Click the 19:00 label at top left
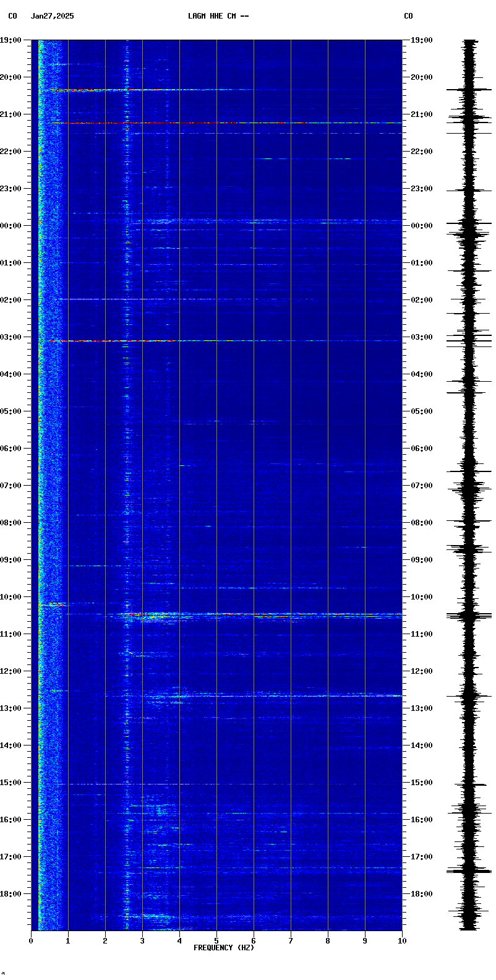 tap(11, 40)
